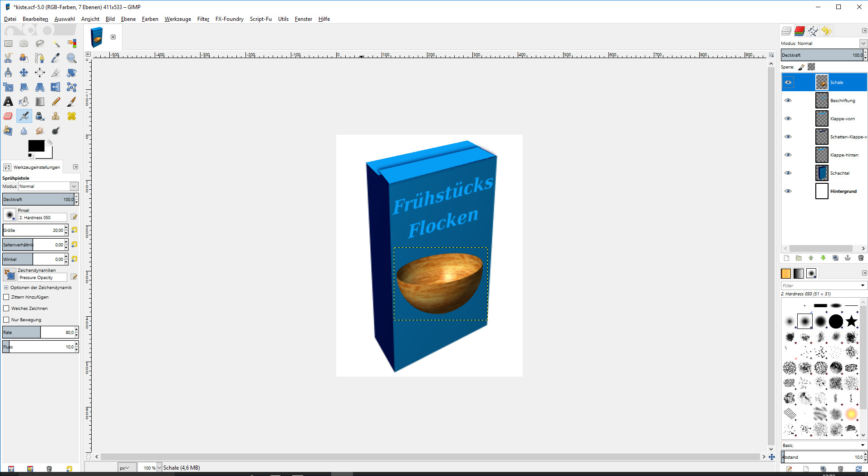Hide the Hintergrund layer
This screenshot has height=476, width=868.
[788, 191]
